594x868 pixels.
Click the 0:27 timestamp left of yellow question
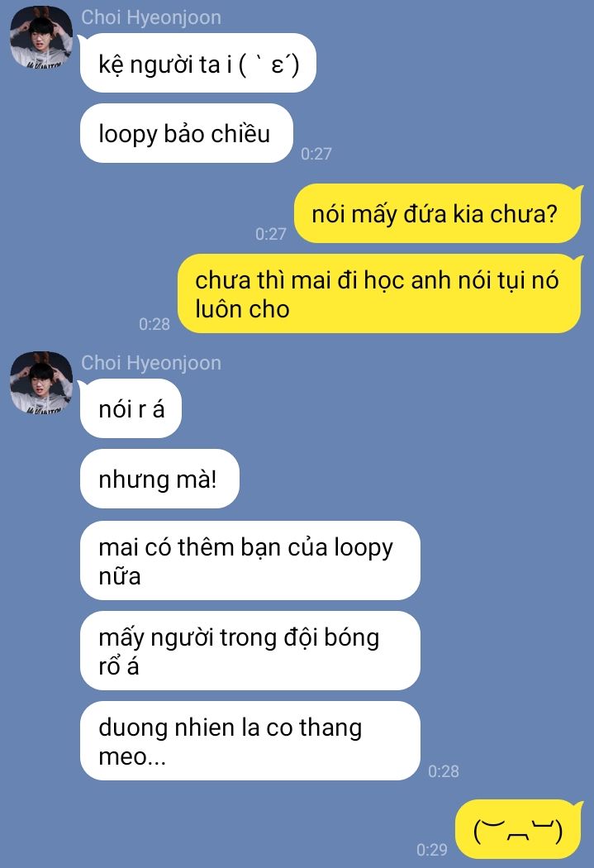(x=271, y=234)
